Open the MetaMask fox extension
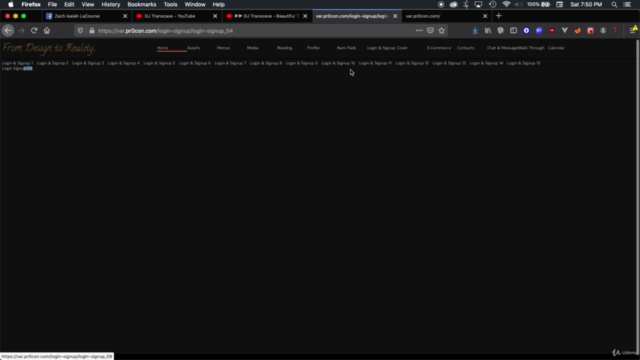This screenshot has height=360, width=640. click(577, 31)
